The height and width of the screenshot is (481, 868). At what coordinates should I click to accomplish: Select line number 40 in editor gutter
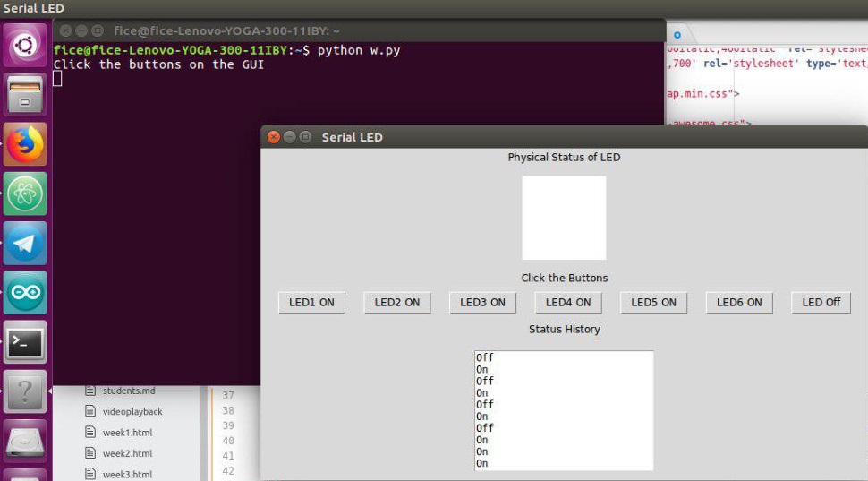coord(228,441)
